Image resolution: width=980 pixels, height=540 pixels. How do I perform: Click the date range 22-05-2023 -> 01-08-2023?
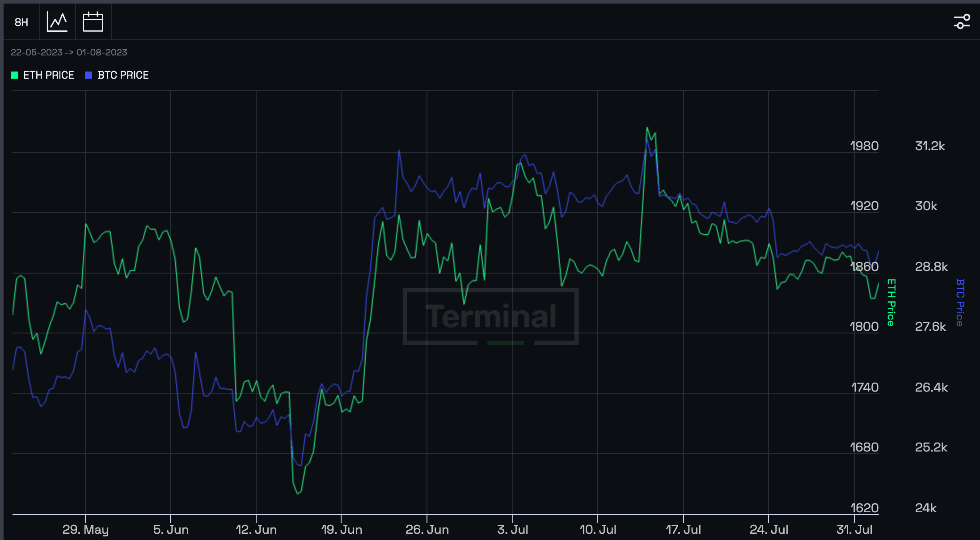69,52
